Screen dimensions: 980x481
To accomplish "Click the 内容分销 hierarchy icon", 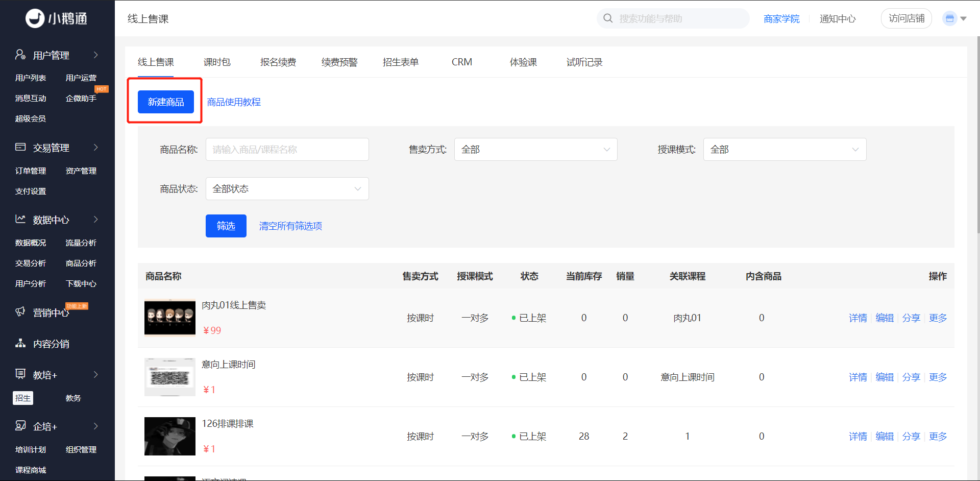I will tap(20, 343).
